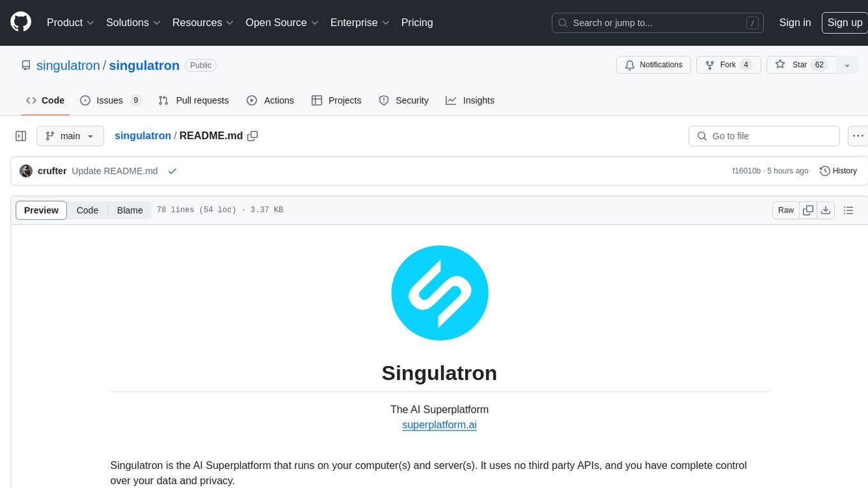The width and height of the screenshot is (868, 488).
Task: Click the Notifications bell button
Action: pyautogui.click(x=654, y=65)
